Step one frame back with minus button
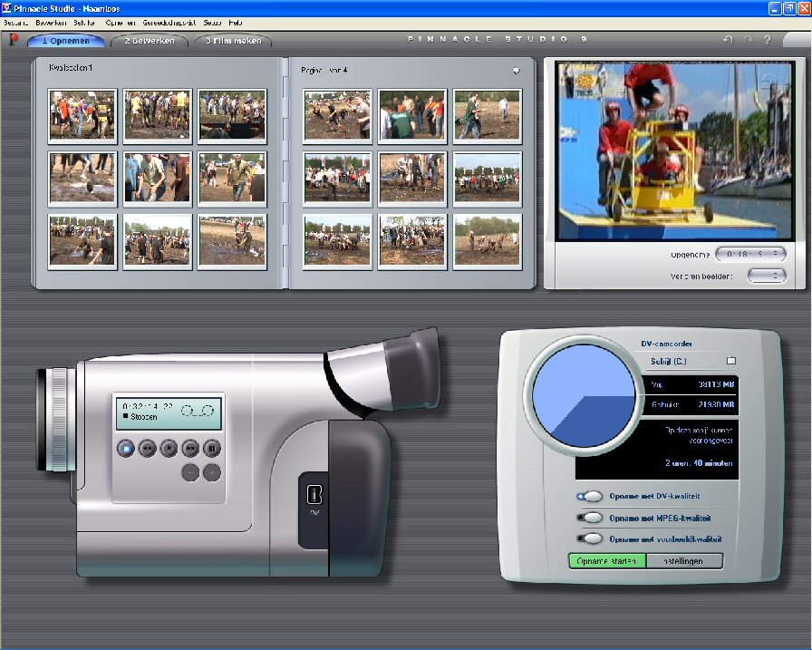The height and width of the screenshot is (650, 812). click(190, 472)
